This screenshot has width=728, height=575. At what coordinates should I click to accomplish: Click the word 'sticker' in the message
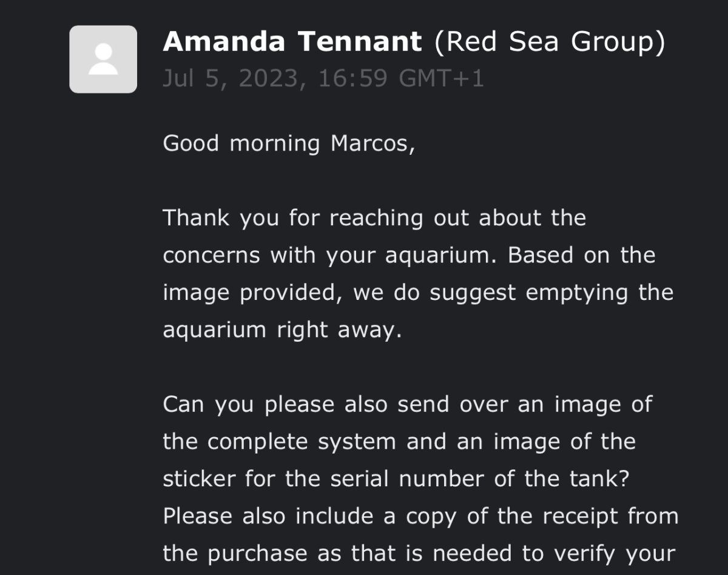pos(198,479)
